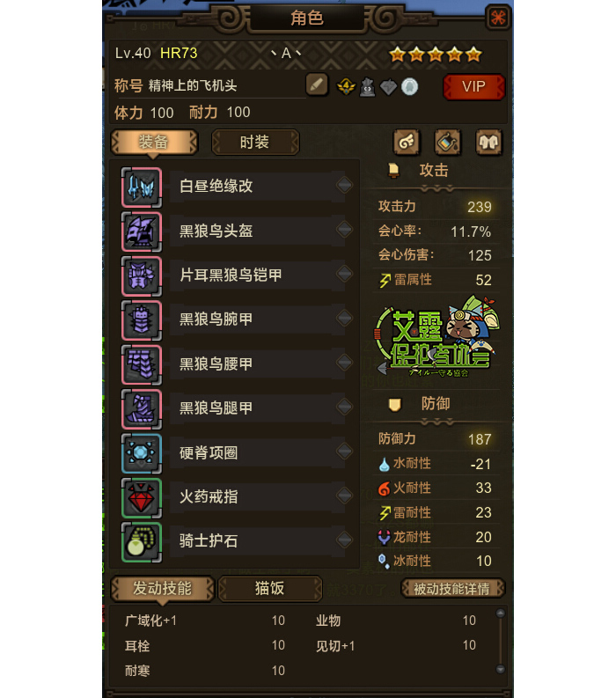Expand diamond marker on 黑狼鸟腰甲 row

click(344, 363)
